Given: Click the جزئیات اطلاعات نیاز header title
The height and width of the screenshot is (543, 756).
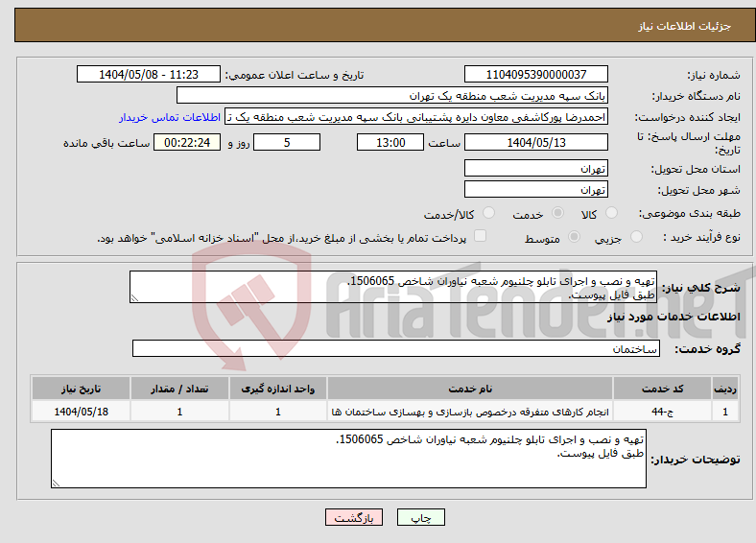Looking at the screenshot, I should (685, 26).
